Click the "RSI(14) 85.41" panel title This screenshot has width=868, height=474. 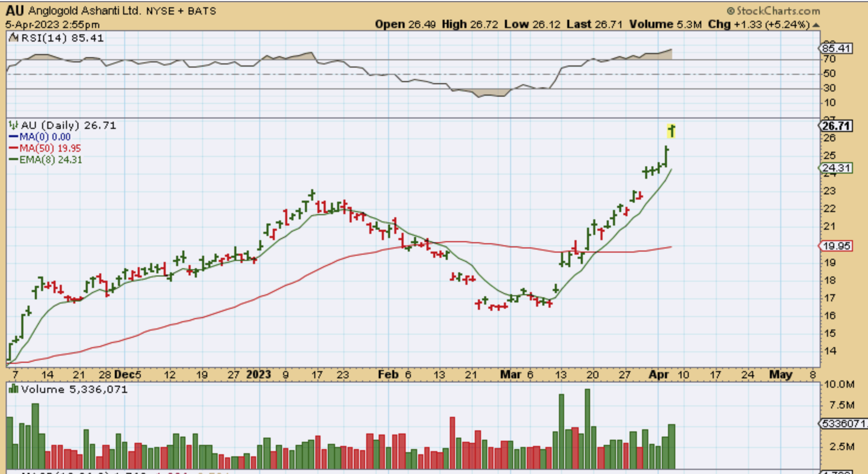[62, 38]
